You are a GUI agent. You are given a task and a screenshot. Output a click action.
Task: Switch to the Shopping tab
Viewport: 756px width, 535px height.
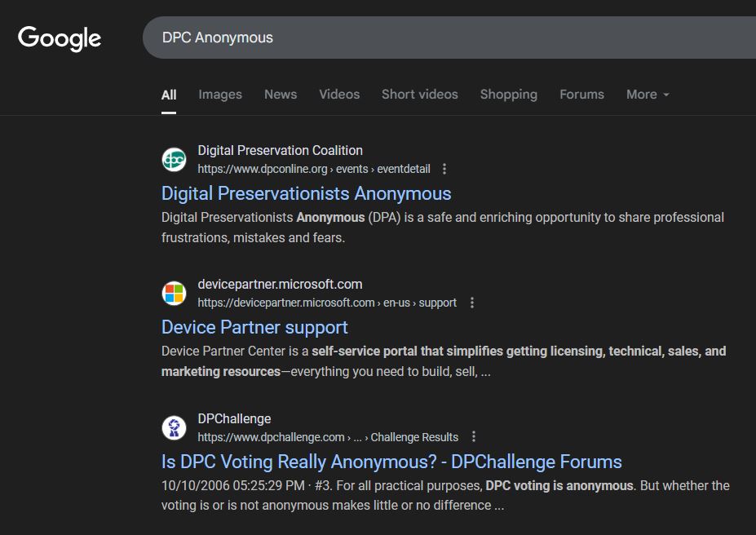click(509, 95)
